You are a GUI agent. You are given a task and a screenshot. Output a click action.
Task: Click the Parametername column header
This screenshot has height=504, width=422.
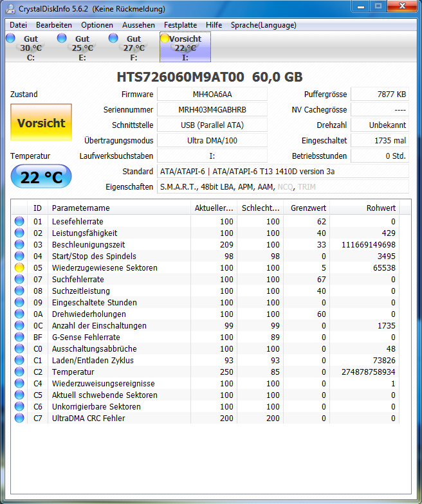(x=120, y=208)
